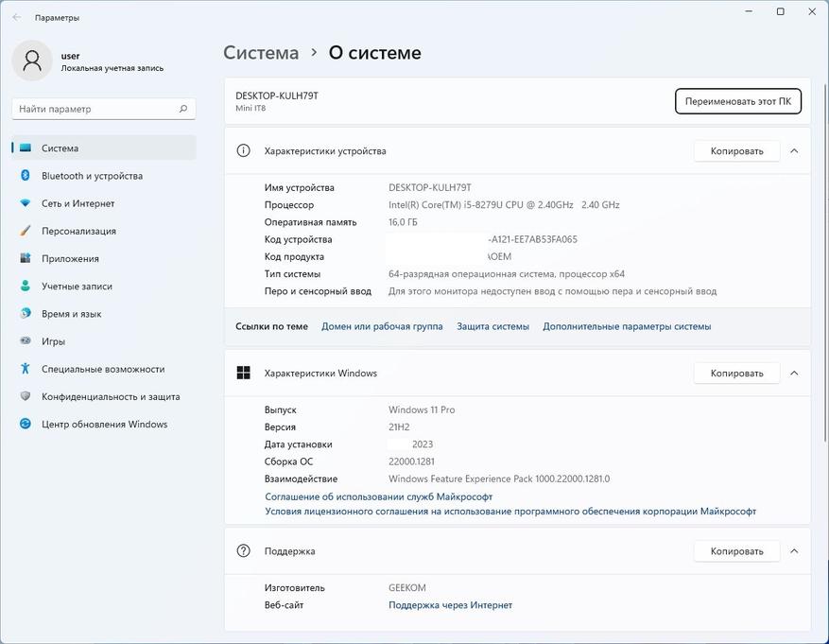Click the OS build value 22000.1281
Image resolution: width=829 pixels, height=644 pixels.
(x=411, y=461)
